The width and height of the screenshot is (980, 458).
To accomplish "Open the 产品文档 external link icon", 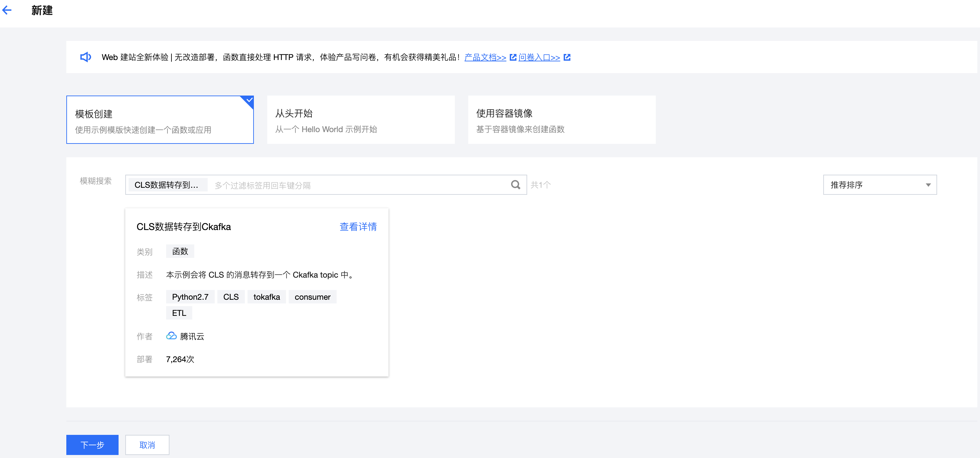I will pyautogui.click(x=513, y=57).
